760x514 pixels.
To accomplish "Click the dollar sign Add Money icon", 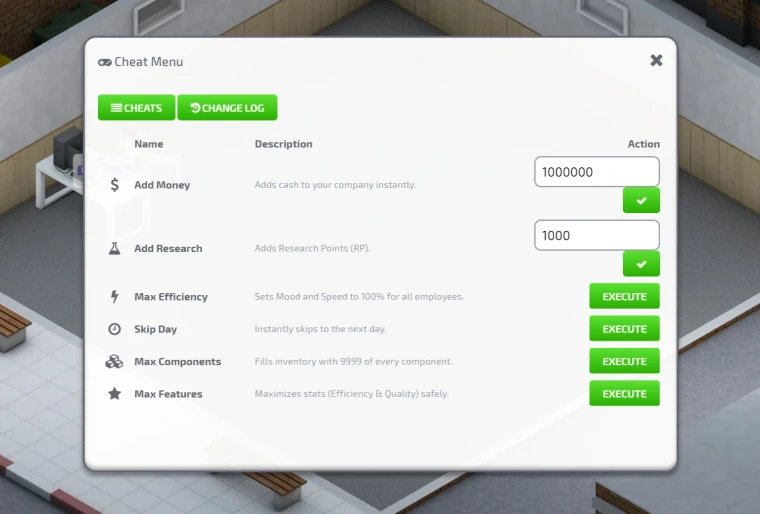I will pyautogui.click(x=114, y=185).
